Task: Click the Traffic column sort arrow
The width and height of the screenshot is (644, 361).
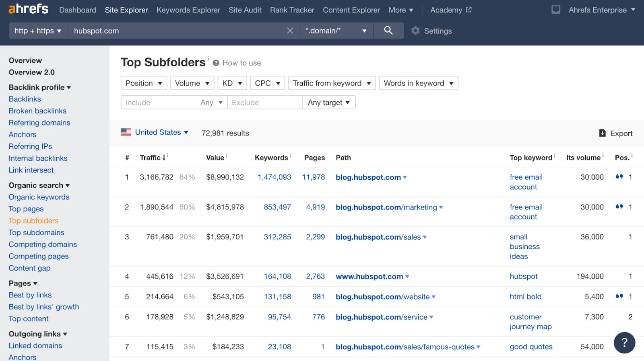Action: click(164, 158)
